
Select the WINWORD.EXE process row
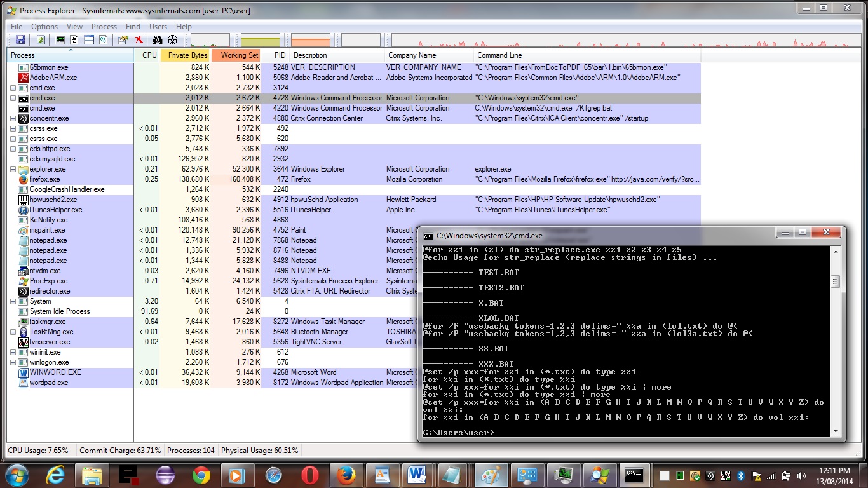click(55, 373)
